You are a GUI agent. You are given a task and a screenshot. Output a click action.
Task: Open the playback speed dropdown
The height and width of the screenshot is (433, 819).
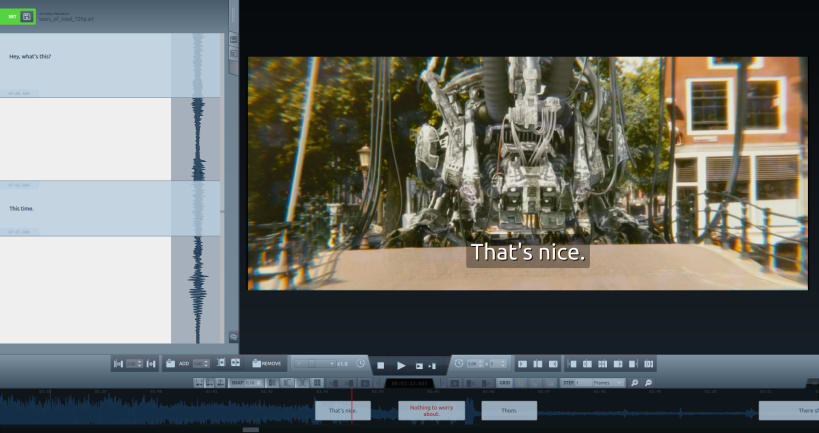[315, 364]
